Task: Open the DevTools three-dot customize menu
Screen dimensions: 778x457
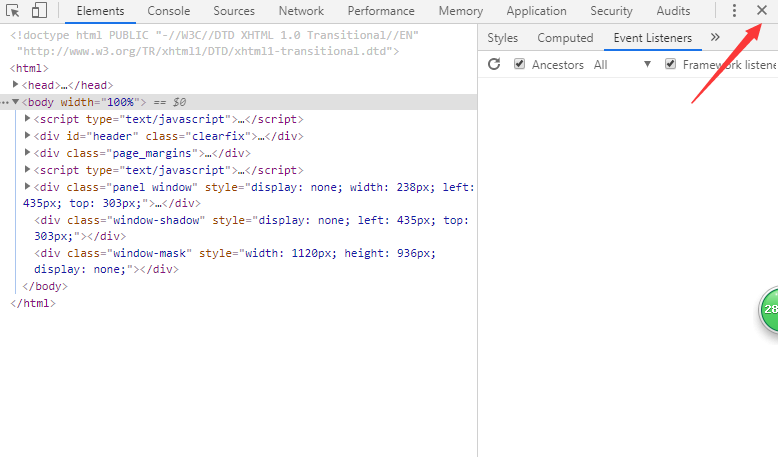Action: (x=734, y=10)
